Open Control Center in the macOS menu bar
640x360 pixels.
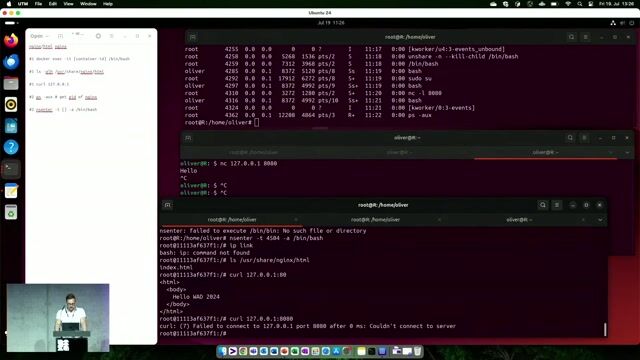coord(591,4)
